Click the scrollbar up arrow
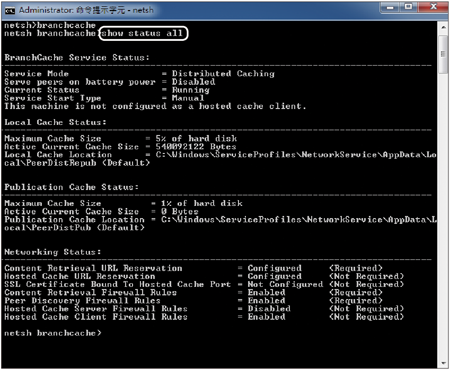Screen dimensions: 450x370 [x=443, y=27]
